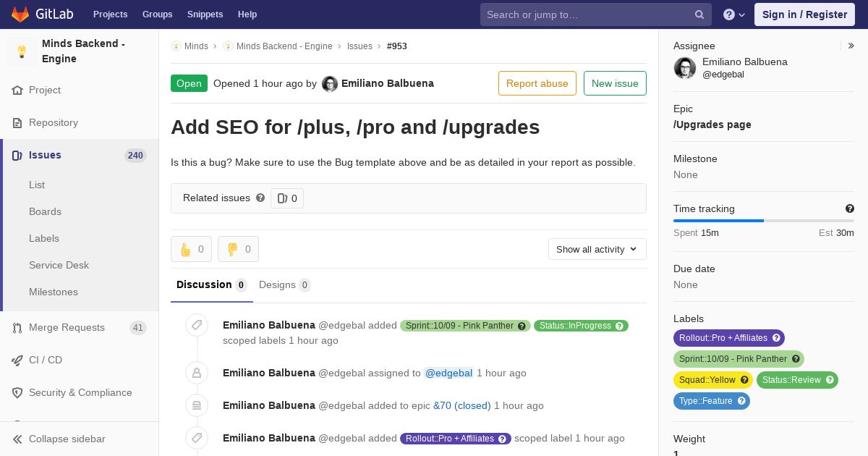Open Snippets in top navigation
868x456 pixels.
[205, 14]
